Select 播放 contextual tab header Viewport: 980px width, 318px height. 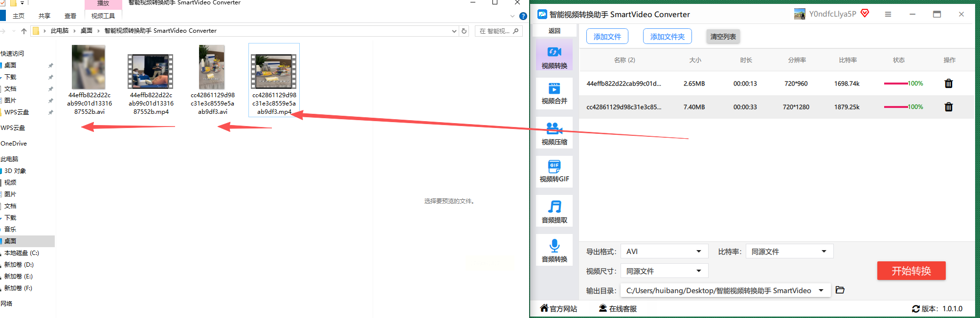[103, 3]
